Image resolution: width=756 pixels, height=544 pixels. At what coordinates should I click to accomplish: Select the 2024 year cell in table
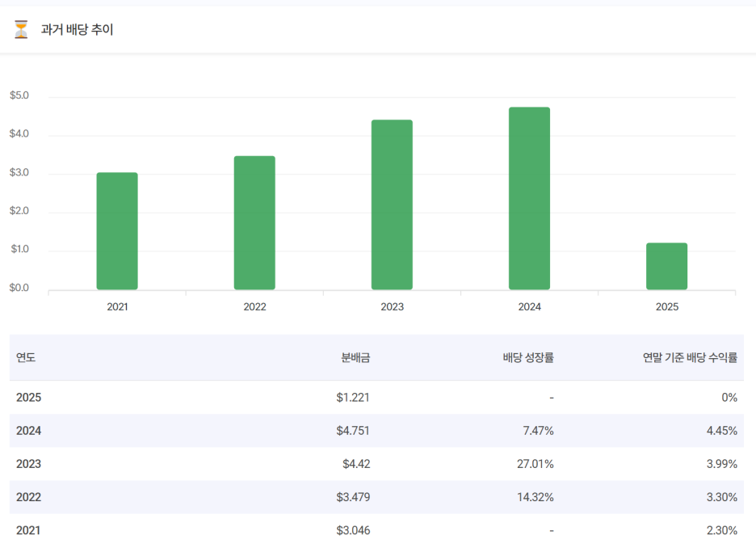[x=28, y=431]
